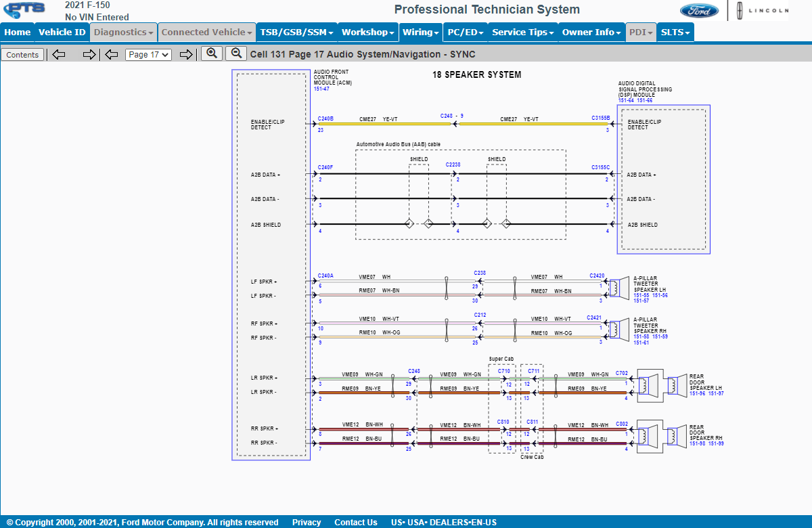The image size is (812, 528).
Task: Click the Ford oval logo
Action: [x=700, y=11]
